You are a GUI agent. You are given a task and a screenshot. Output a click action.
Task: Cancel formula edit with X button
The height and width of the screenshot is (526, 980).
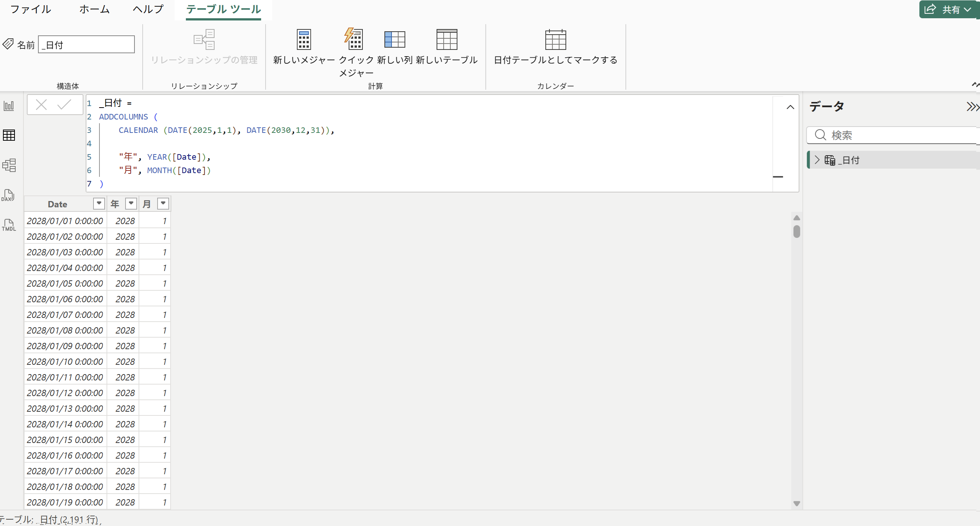(x=41, y=105)
